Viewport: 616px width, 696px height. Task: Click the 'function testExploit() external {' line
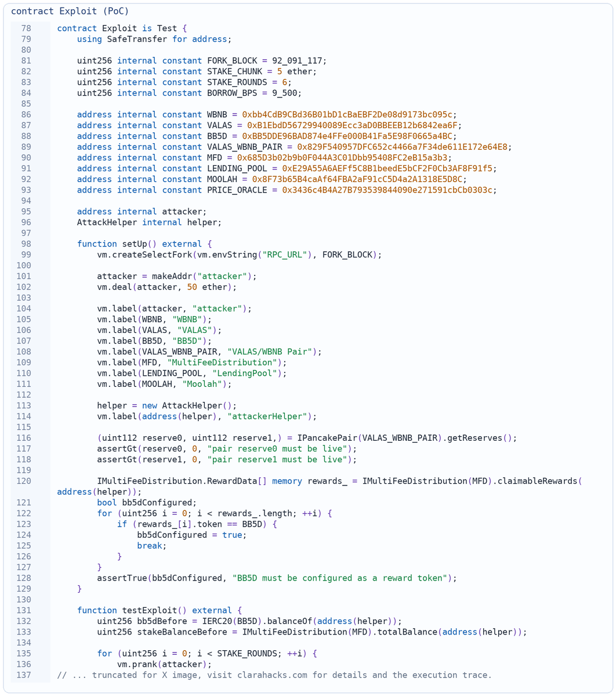pyautogui.click(x=160, y=610)
